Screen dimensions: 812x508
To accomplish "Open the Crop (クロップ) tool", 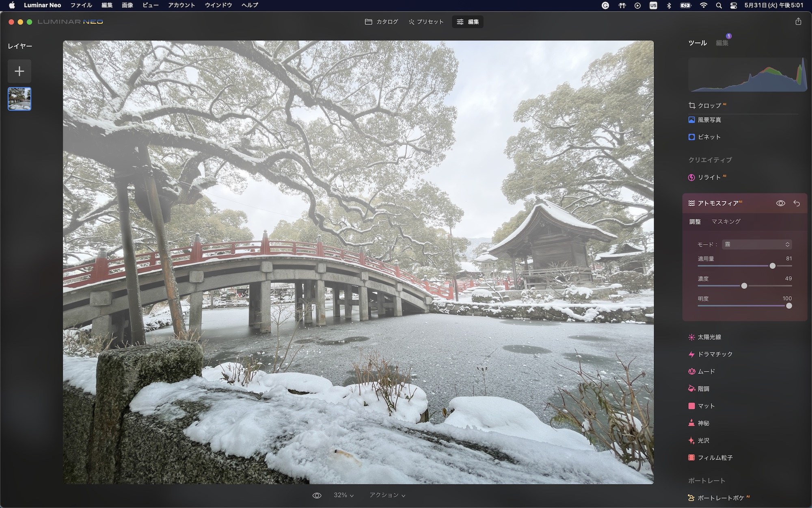I will click(x=709, y=106).
